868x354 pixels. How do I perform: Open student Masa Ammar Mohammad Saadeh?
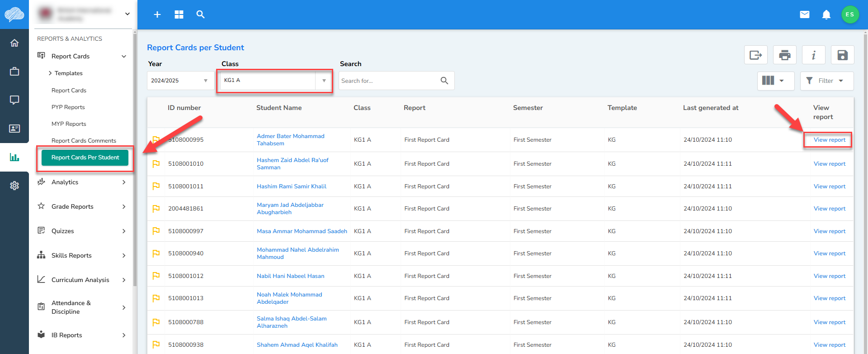pos(302,231)
